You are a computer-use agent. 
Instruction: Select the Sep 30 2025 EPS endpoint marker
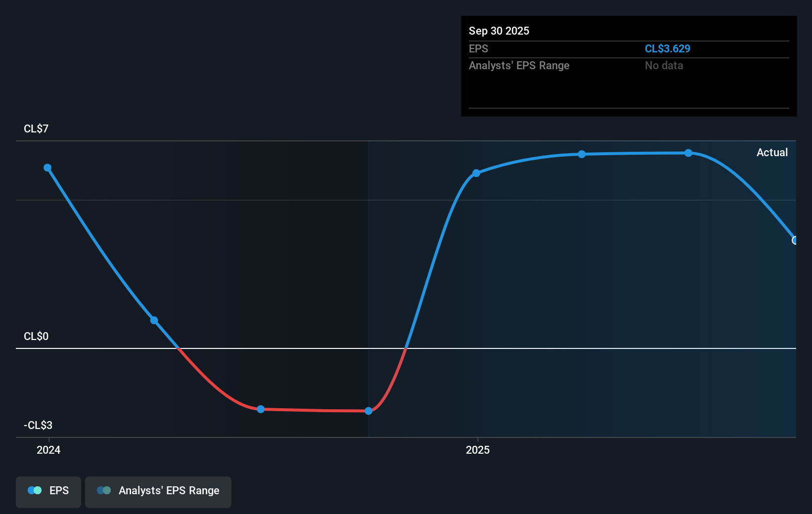click(x=795, y=240)
